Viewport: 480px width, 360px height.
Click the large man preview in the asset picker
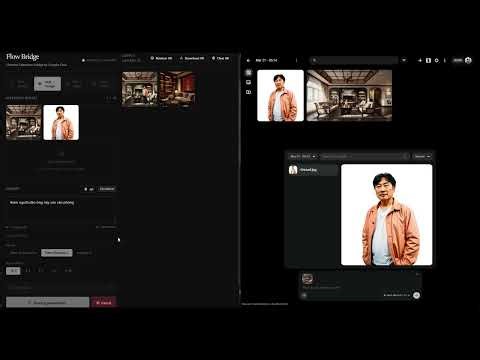point(387,215)
